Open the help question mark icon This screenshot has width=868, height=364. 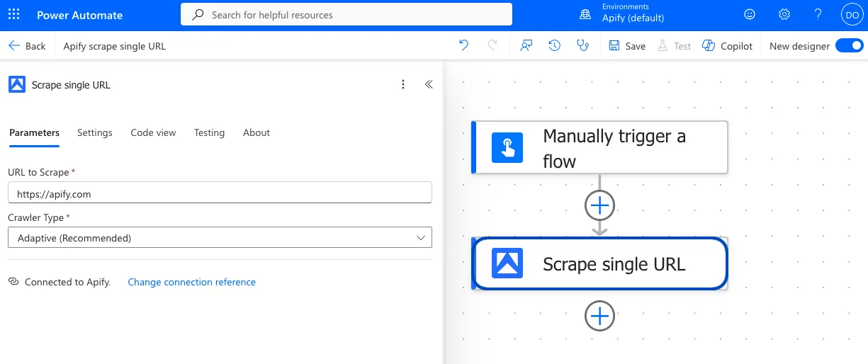point(818,14)
